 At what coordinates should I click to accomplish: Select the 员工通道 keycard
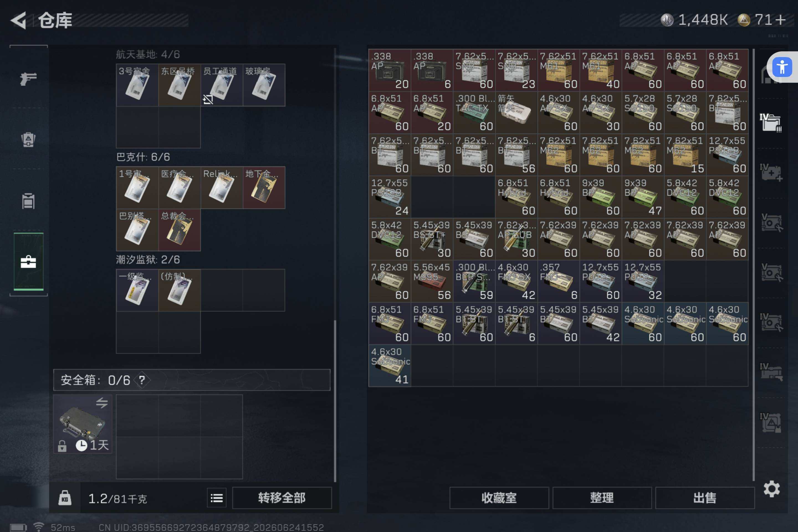click(x=222, y=85)
